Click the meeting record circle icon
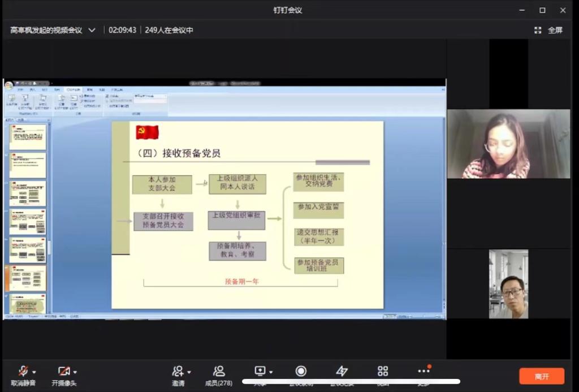Viewport: 579px width, 392px height. pyautogui.click(x=301, y=371)
